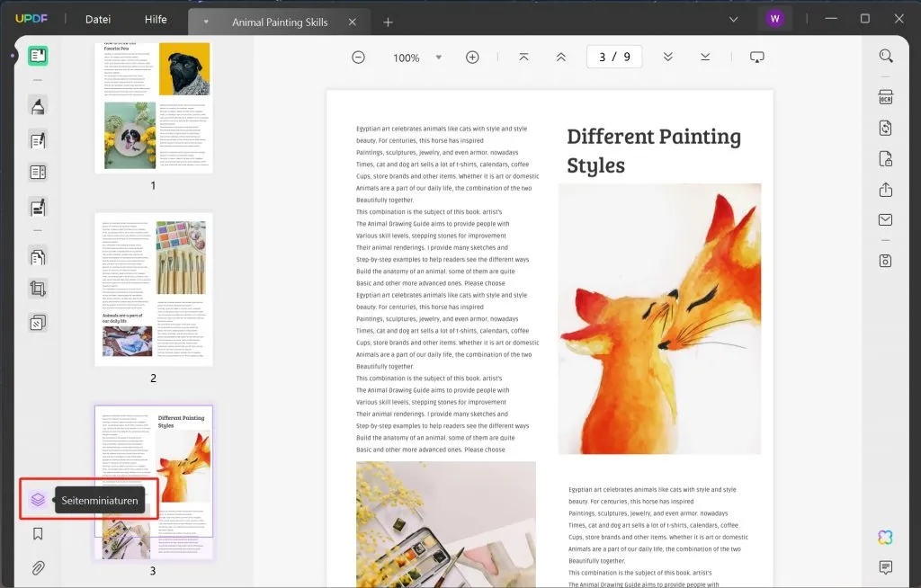The height and width of the screenshot is (588, 921).
Task: Open a new document tab
Action: coord(387,22)
